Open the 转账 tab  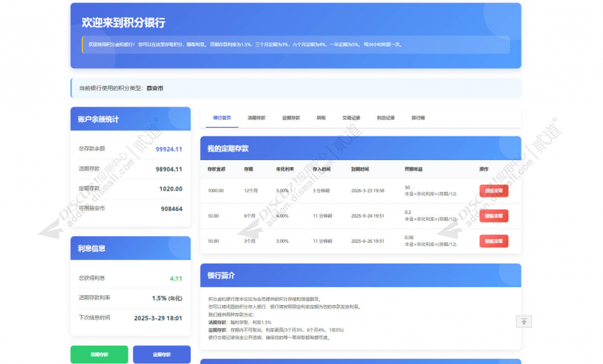pyautogui.click(x=321, y=118)
